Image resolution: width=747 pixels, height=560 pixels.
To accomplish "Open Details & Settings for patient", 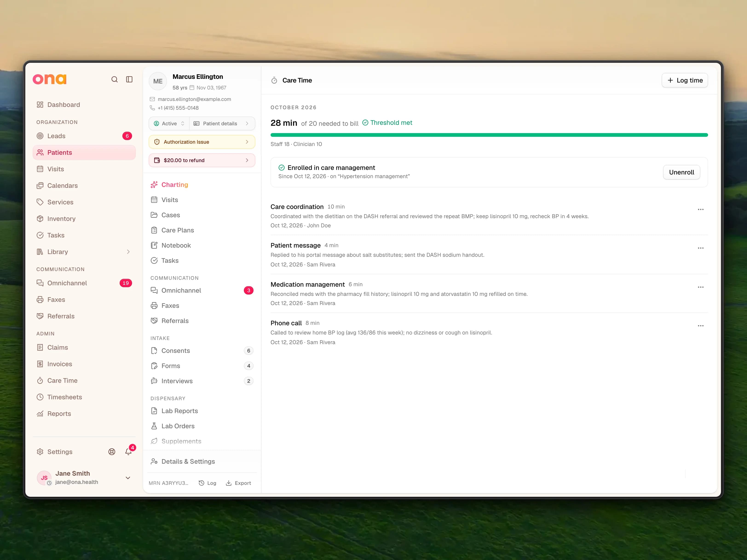I will [202, 461].
